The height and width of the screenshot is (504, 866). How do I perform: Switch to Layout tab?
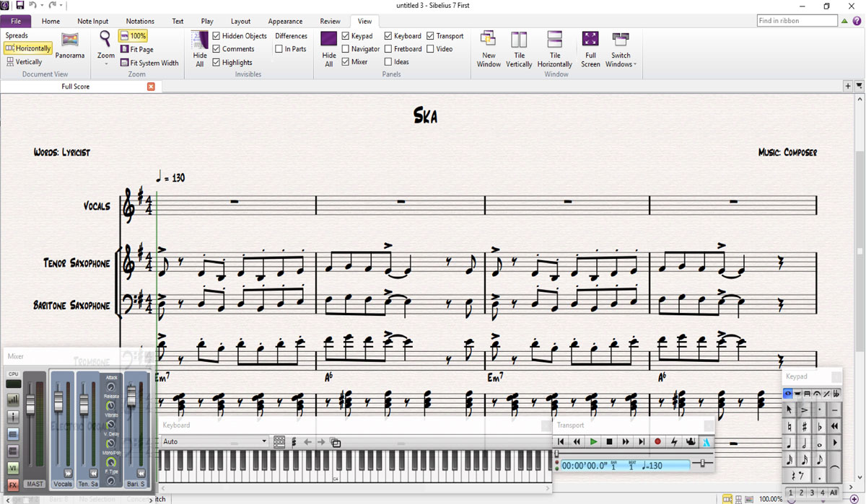(240, 21)
